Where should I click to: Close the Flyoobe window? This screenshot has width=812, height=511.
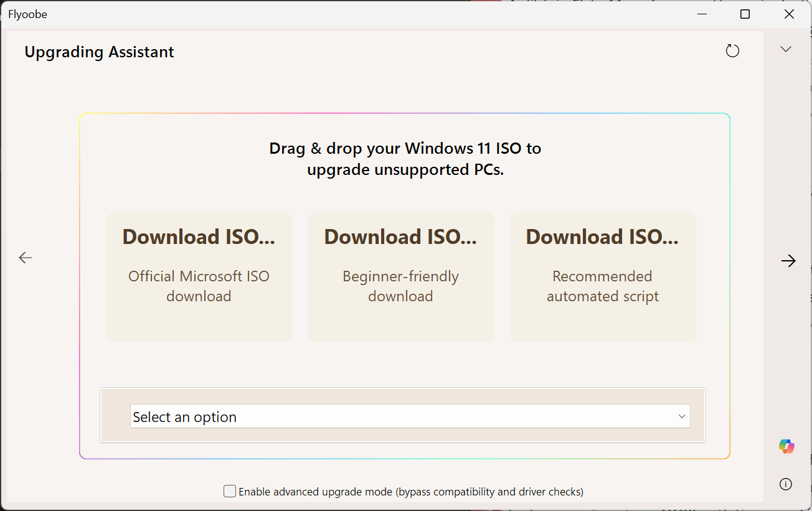click(789, 14)
